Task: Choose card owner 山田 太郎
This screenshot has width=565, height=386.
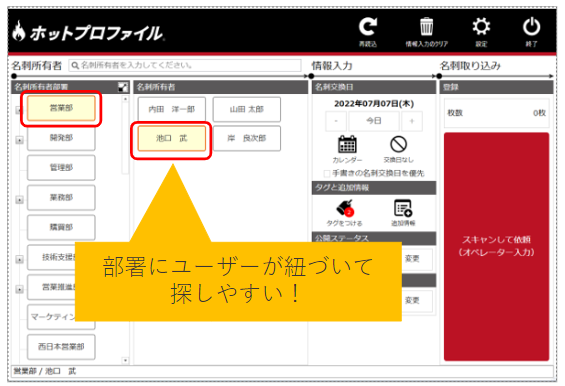Action: pyautogui.click(x=247, y=109)
